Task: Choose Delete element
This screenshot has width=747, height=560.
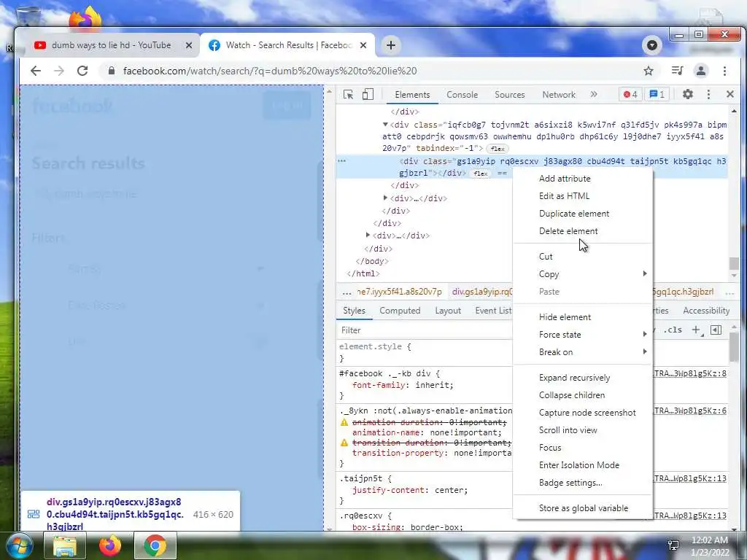Action: 582,231
